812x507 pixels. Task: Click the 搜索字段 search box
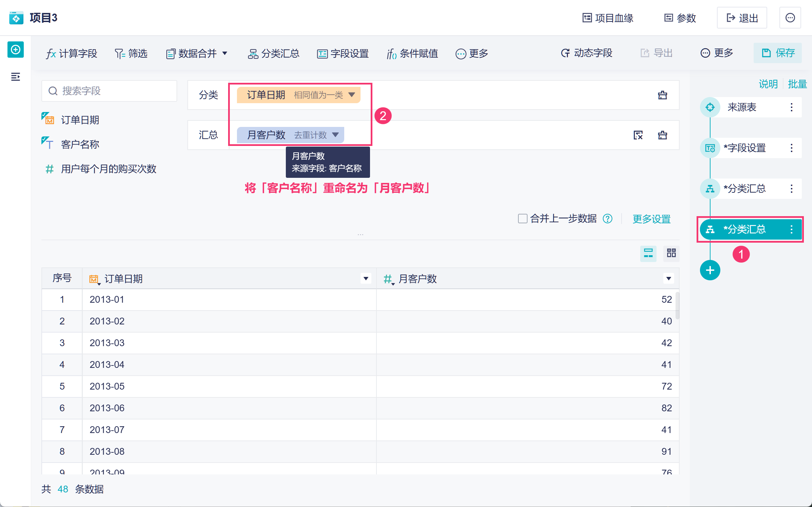click(x=109, y=91)
